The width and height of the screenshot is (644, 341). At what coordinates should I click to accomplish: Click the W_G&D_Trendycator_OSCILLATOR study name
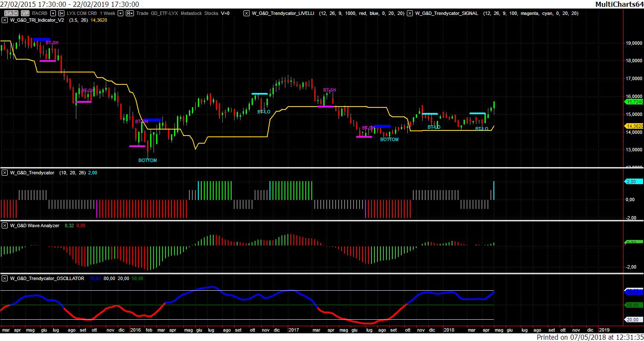click(47, 278)
